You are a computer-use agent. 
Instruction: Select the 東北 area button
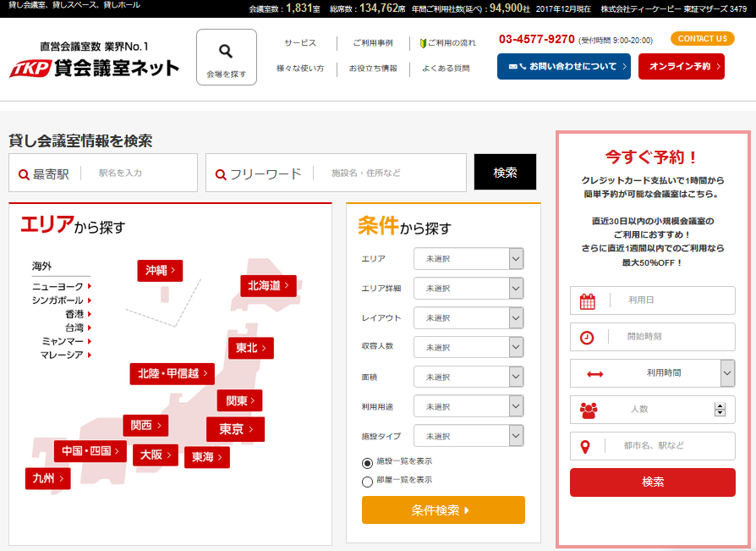click(x=250, y=348)
